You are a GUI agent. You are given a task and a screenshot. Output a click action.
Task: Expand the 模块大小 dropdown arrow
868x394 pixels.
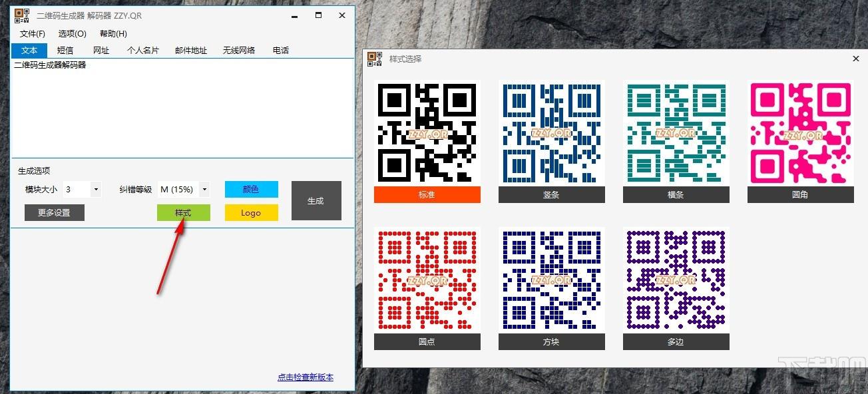tap(96, 190)
